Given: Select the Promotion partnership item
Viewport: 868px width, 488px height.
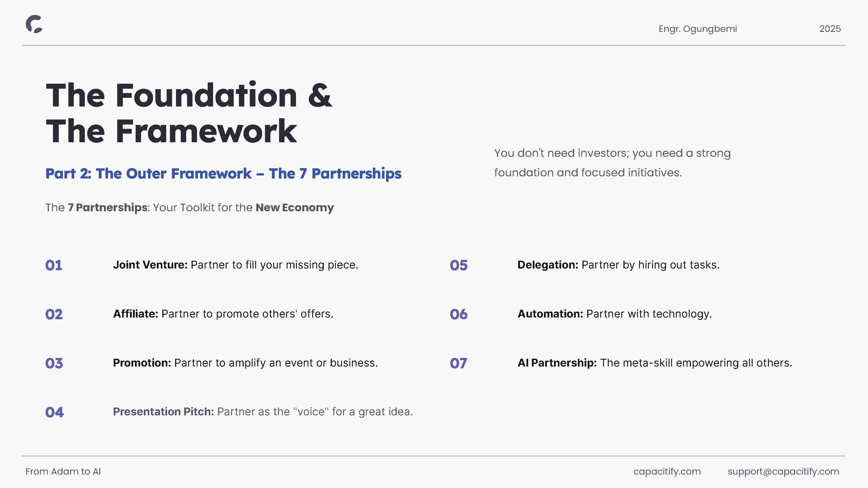Looking at the screenshot, I should coord(245,363).
